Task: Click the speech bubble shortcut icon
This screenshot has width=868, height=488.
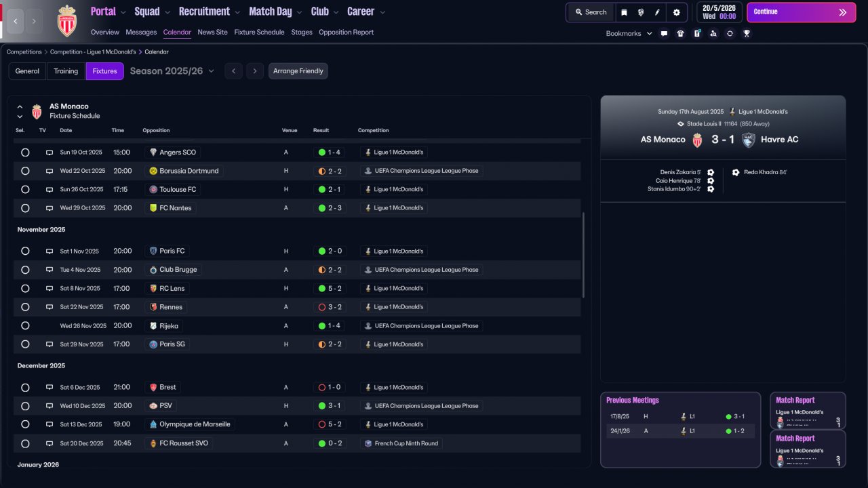Action: point(664,33)
